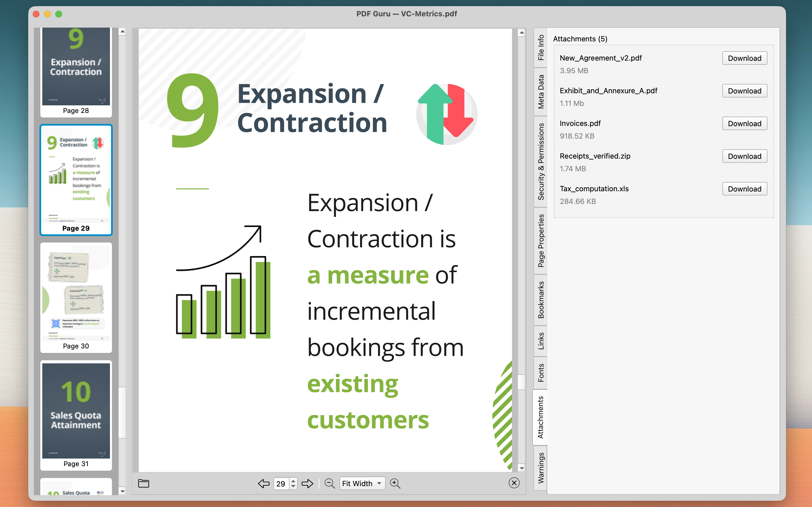The height and width of the screenshot is (507, 812).
Task: Select the Page 30 thumbnail
Action: pyautogui.click(x=76, y=297)
